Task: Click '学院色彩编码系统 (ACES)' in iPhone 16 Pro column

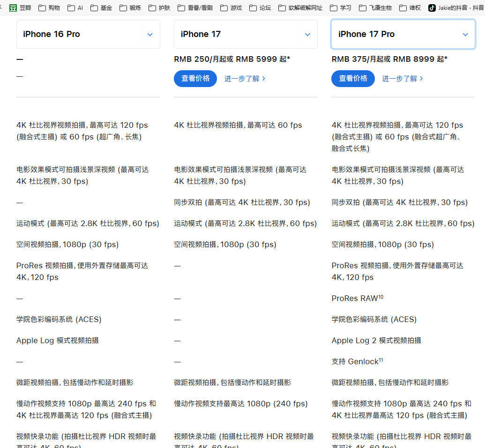Action: [59, 319]
